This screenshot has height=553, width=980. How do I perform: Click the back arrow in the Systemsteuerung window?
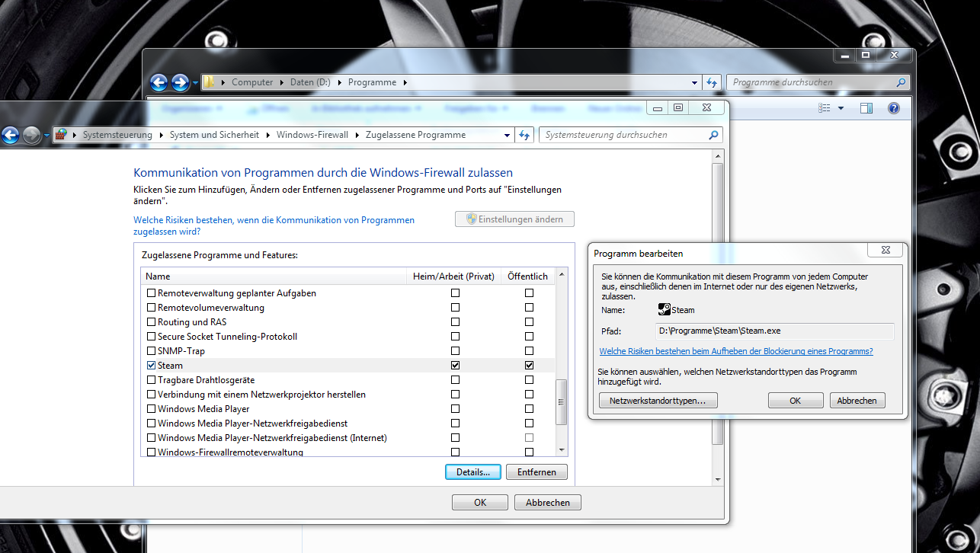click(10, 136)
